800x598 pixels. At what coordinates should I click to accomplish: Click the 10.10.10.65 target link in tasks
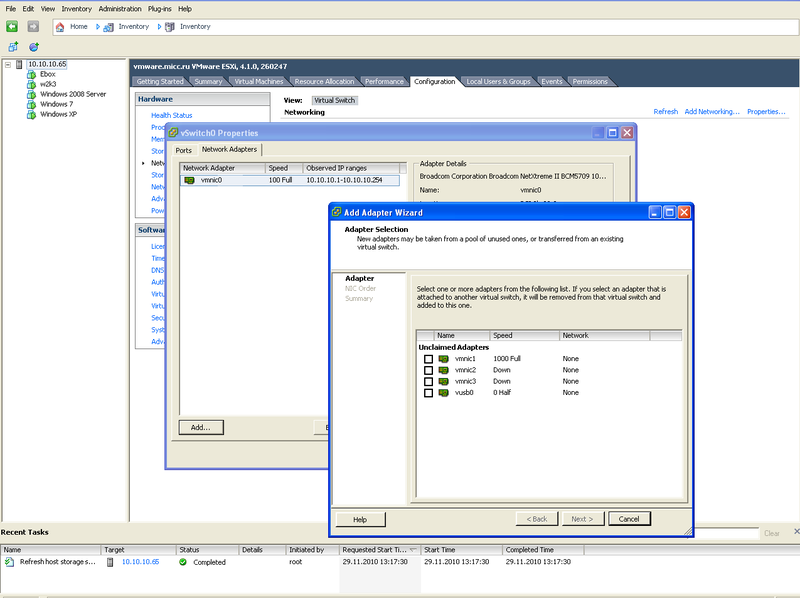(x=140, y=562)
